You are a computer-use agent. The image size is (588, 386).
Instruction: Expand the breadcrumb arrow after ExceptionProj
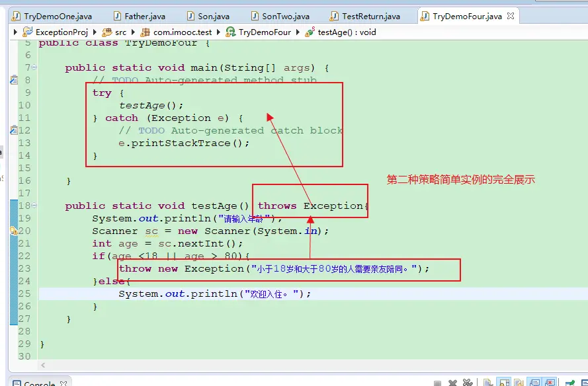[95, 32]
